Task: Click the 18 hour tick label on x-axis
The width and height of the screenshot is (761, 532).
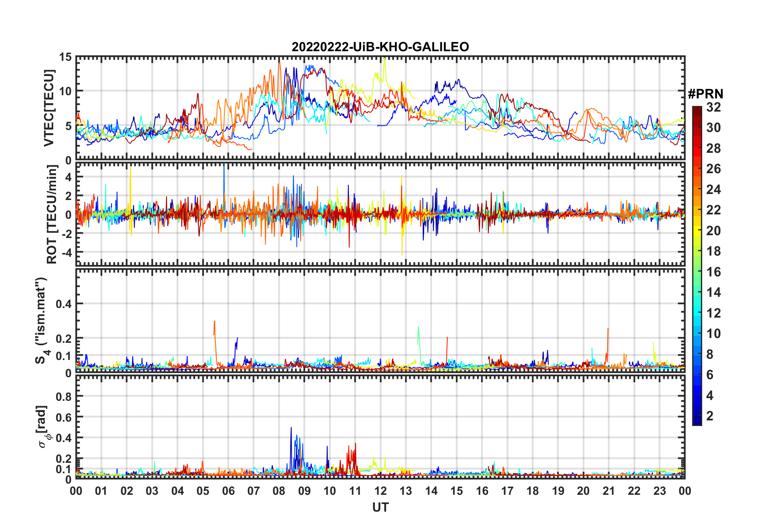Action: (x=533, y=491)
